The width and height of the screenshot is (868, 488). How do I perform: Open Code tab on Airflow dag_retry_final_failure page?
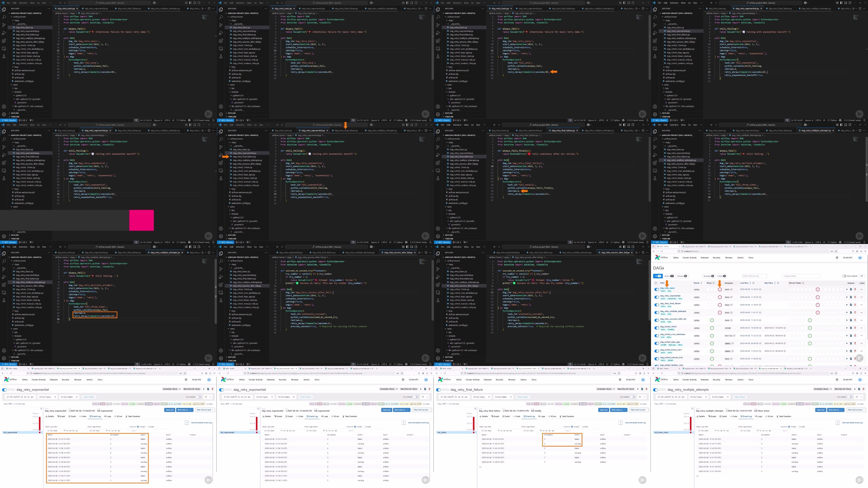[517, 417]
